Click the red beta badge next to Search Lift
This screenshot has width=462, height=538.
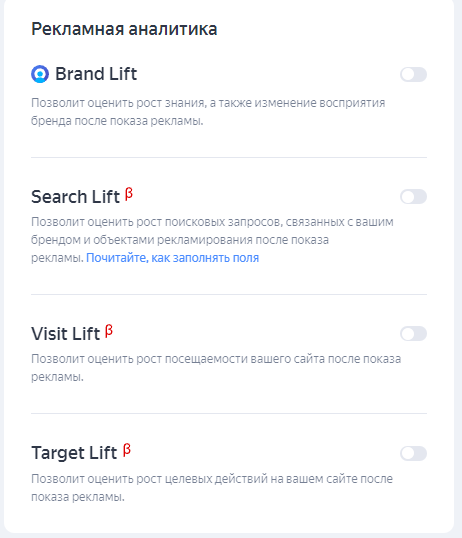point(129,194)
